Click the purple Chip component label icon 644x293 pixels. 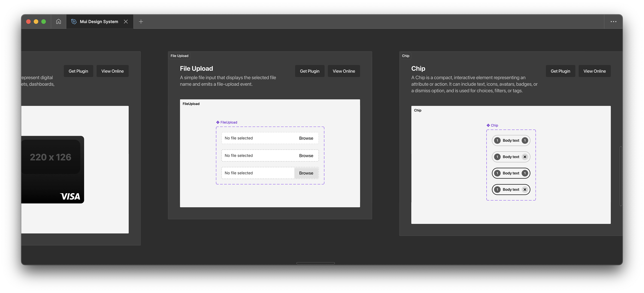[x=488, y=125]
